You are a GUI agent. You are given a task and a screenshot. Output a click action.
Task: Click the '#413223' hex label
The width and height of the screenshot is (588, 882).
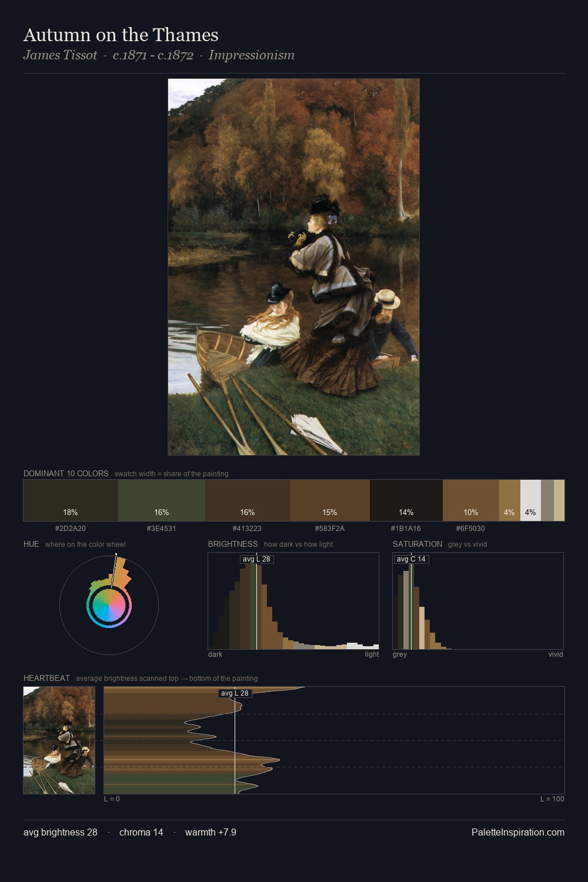[x=247, y=528]
